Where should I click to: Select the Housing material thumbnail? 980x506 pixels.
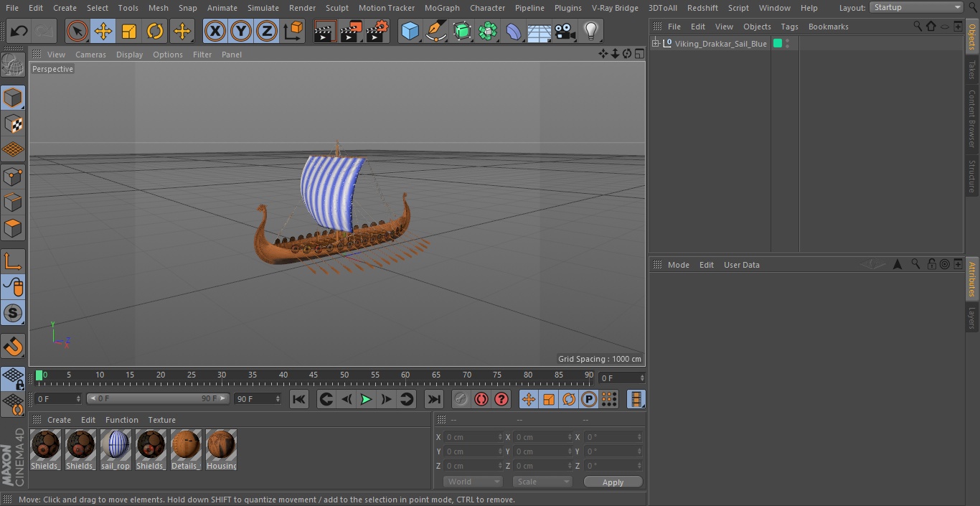[x=221, y=450]
